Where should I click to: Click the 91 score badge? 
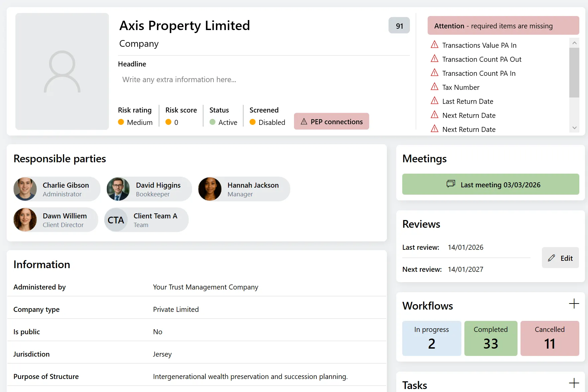tap(399, 25)
